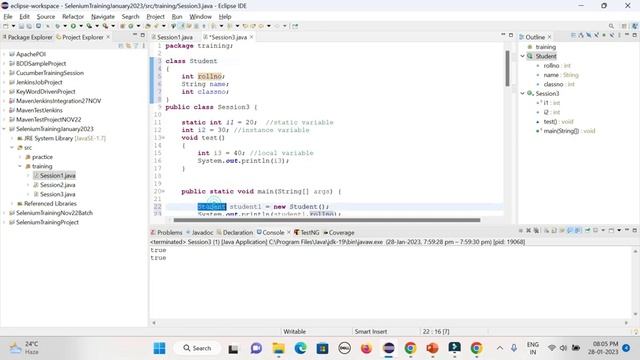Image resolution: width=640 pixels, height=360 pixels.
Task: Click the editor vertical scrollbar
Action: 507,68
